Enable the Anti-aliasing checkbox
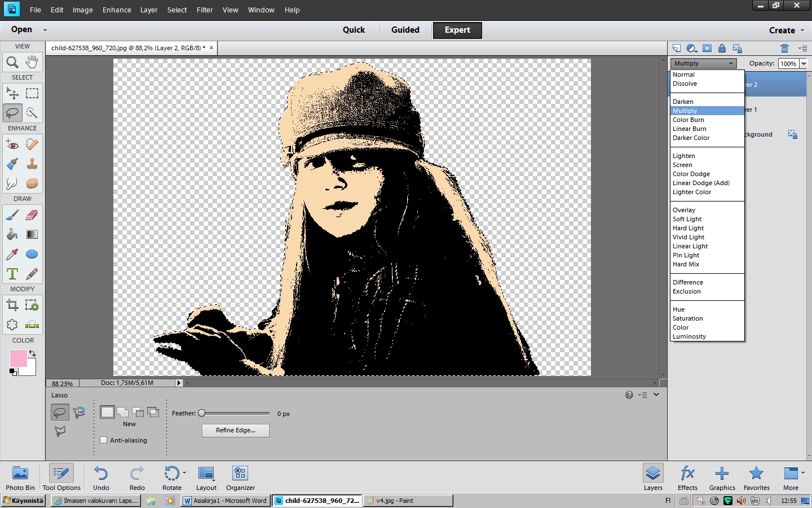Screen dimensions: 812x508 pos(104,440)
